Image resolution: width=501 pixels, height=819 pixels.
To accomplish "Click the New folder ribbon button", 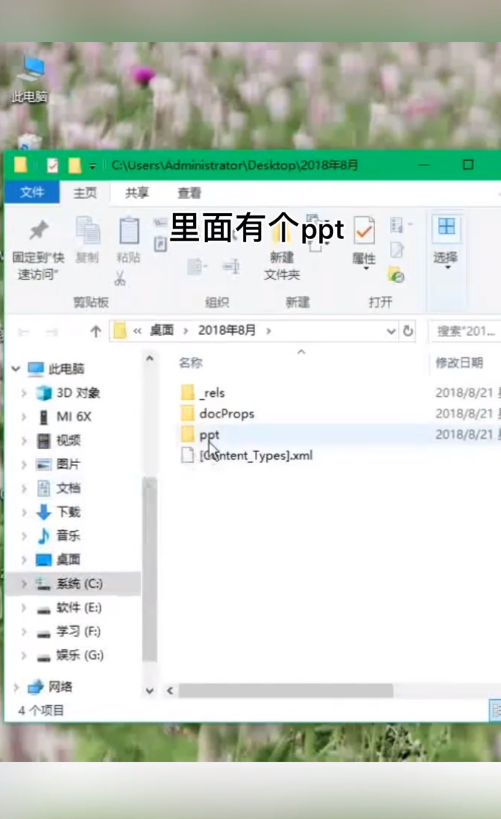I will tap(282, 250).
